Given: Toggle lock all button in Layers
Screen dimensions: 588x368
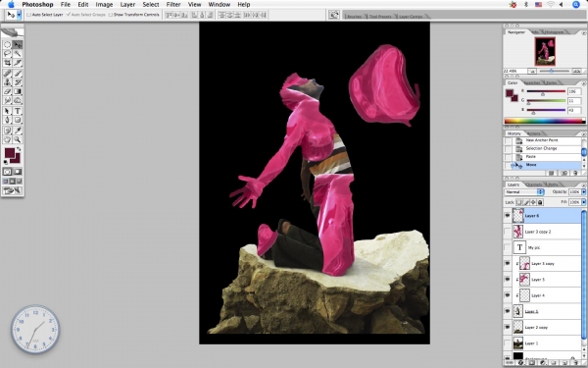Looking at the screenshot, I should 540,202.
